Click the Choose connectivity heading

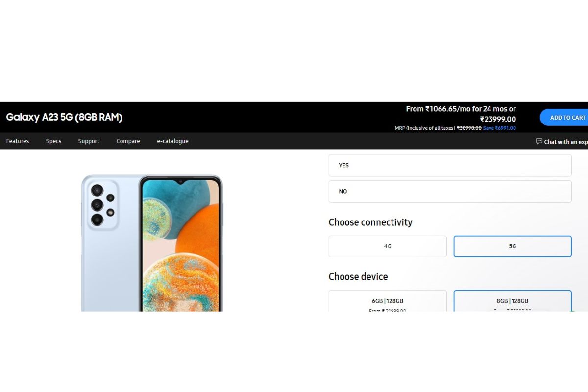coord(370,222)
